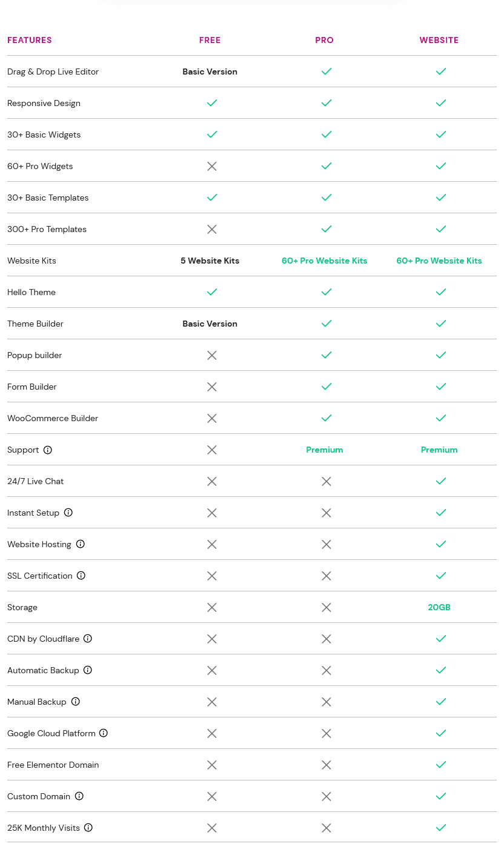Click the Free plan X for Popup builder

[x=212, y=355]
